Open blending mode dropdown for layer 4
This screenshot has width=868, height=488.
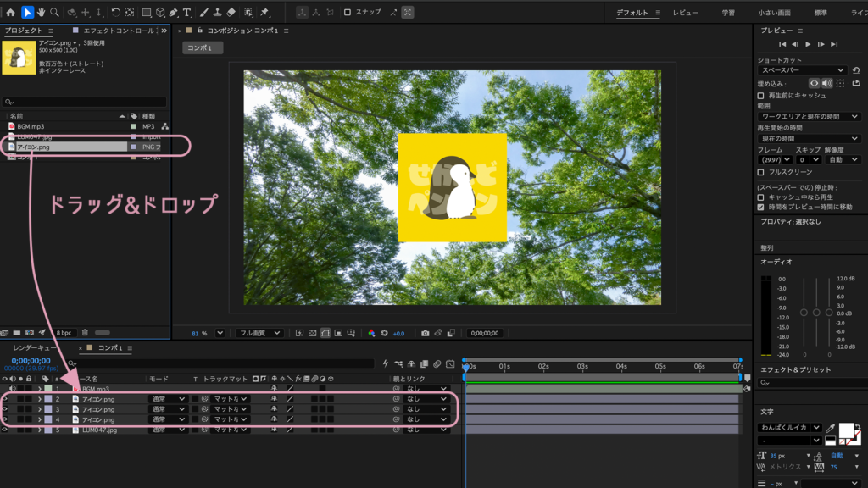pos(168,419)
